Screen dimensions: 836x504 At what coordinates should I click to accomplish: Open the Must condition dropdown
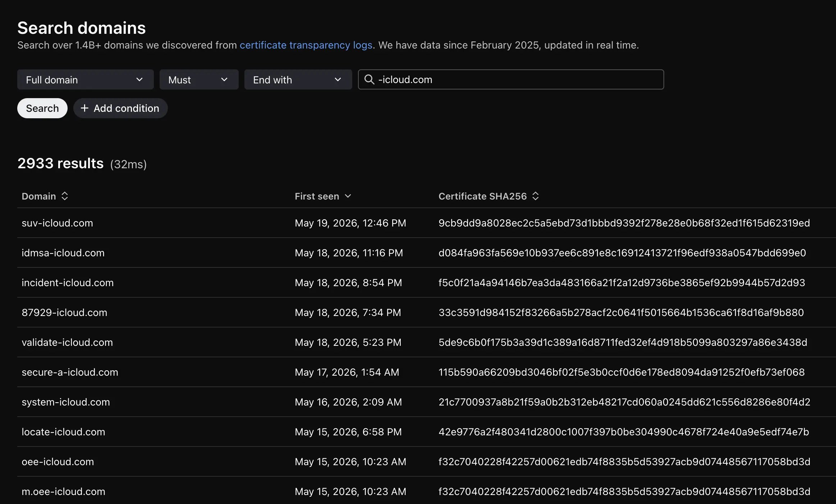coord(199,79)
